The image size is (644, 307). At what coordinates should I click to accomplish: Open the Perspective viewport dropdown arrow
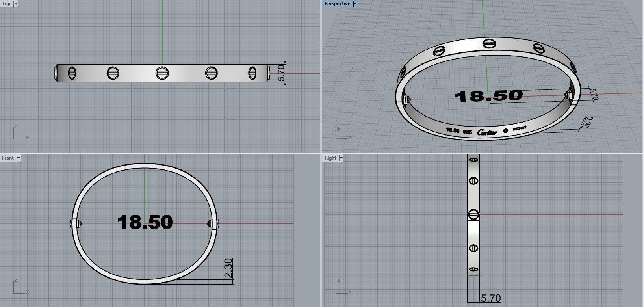click(x=355, y=4)
